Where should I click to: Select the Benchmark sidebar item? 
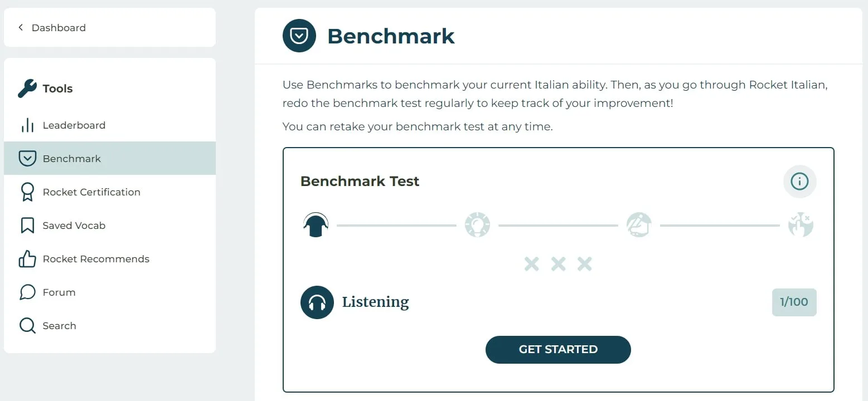(72, 159)
